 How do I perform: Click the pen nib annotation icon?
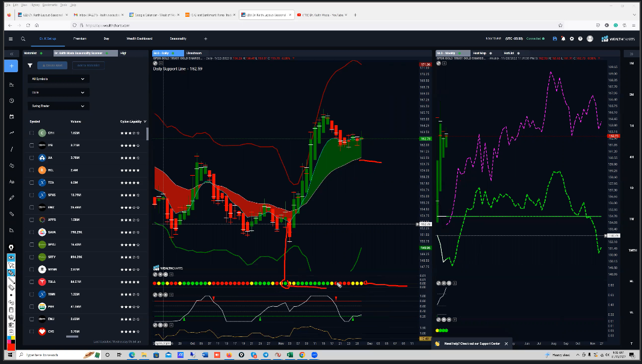11,248
